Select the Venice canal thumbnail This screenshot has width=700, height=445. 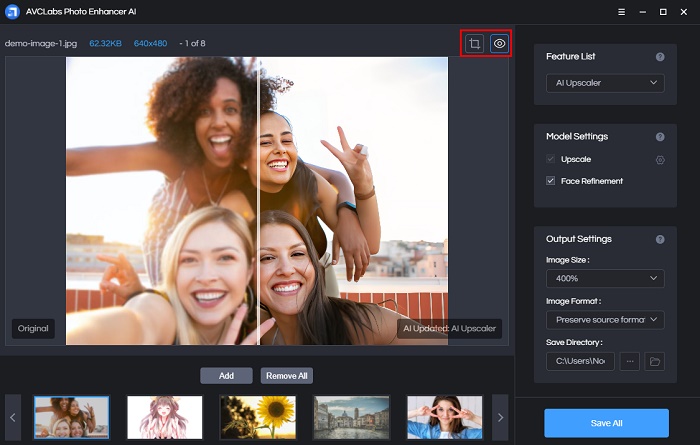[x=351, y=417]
